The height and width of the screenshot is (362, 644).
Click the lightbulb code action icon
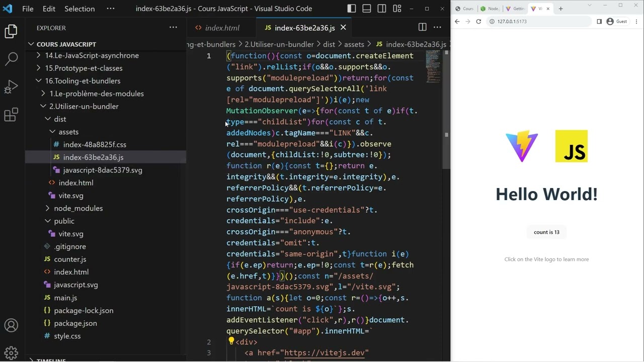[231, 341]
